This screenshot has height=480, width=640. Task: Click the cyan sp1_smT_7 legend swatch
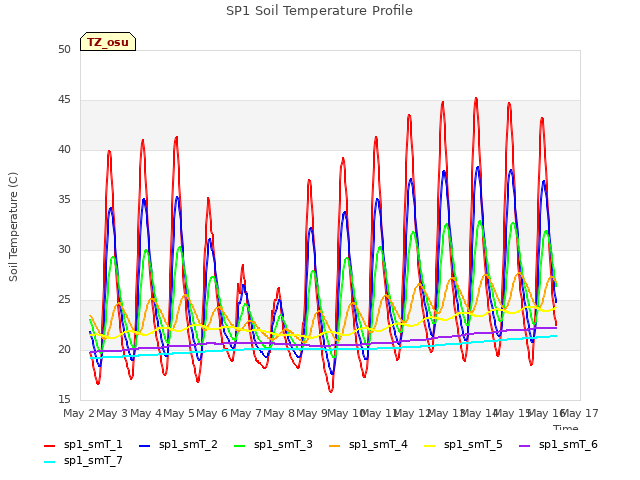coord(49,462)
